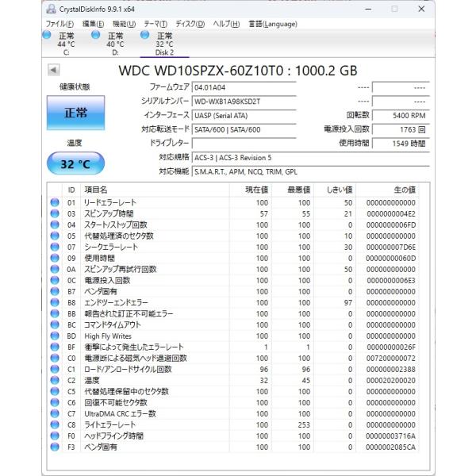
Task: Select the High Fly Writes attribute name
Action: (108, 336)
